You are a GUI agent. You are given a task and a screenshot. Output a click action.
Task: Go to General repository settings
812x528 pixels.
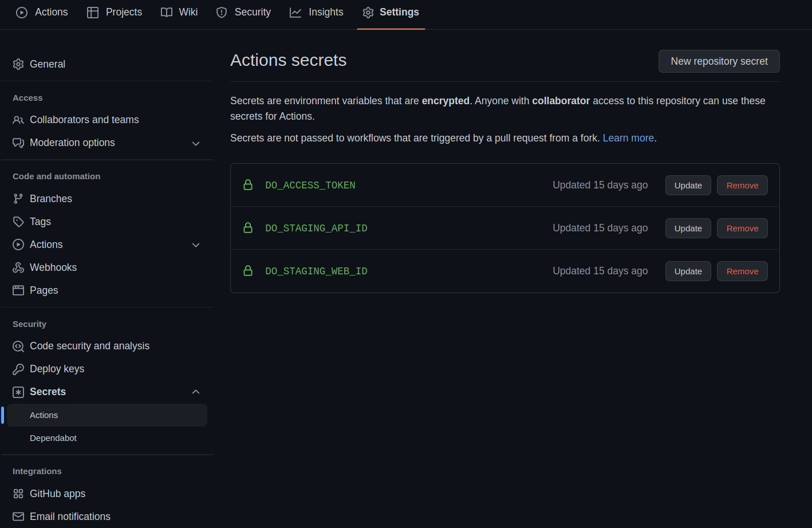pos(48,64)
